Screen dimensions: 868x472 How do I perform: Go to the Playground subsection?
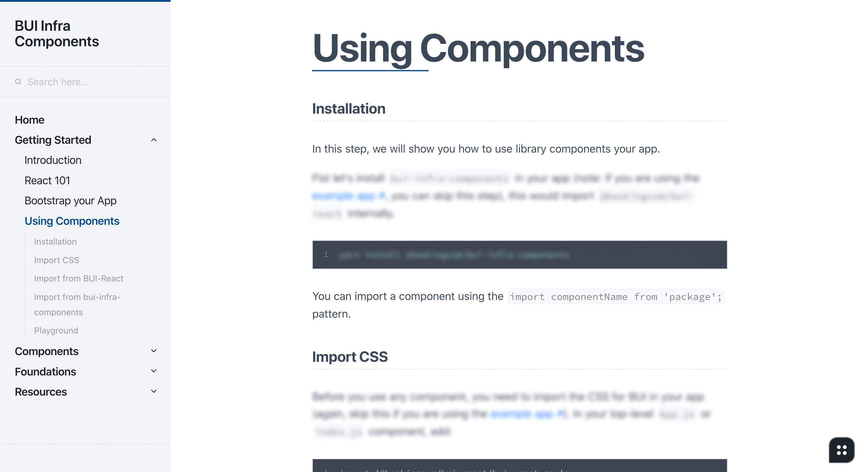coord(56,330)
